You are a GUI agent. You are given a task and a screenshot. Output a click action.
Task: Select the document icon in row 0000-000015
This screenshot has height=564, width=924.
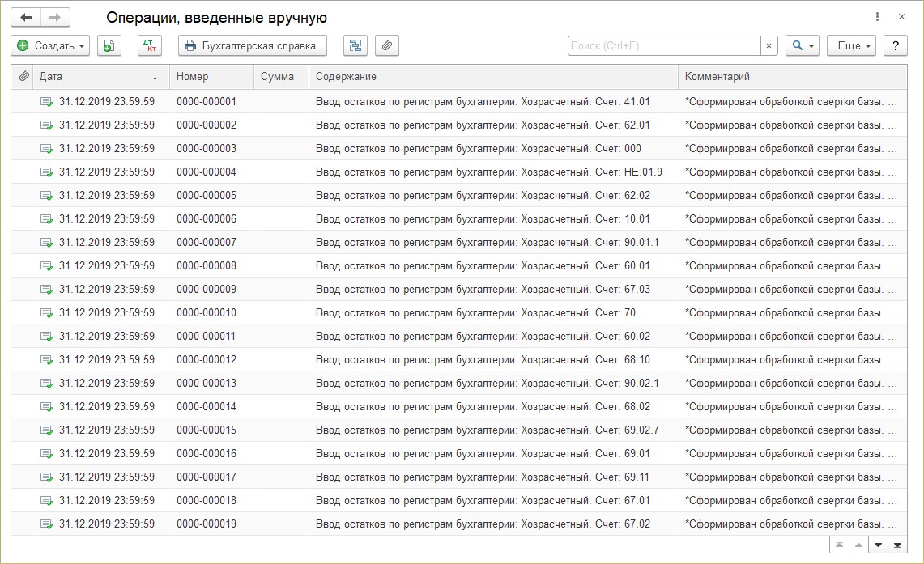[46, 430]
